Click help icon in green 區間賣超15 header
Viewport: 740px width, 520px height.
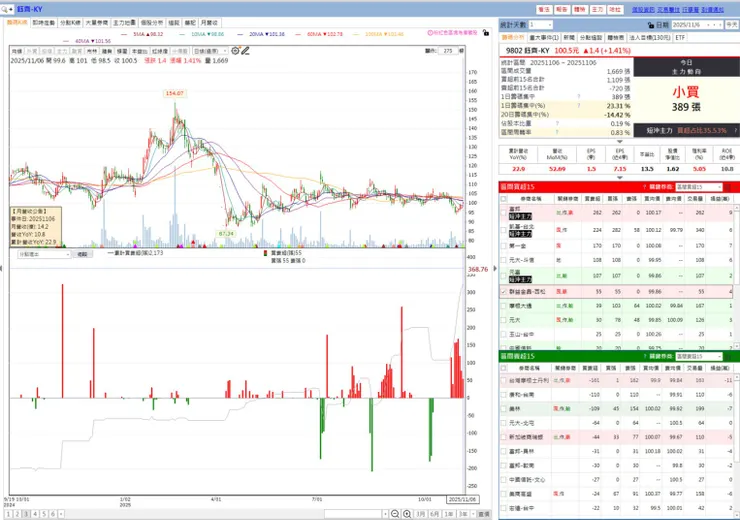644,356
